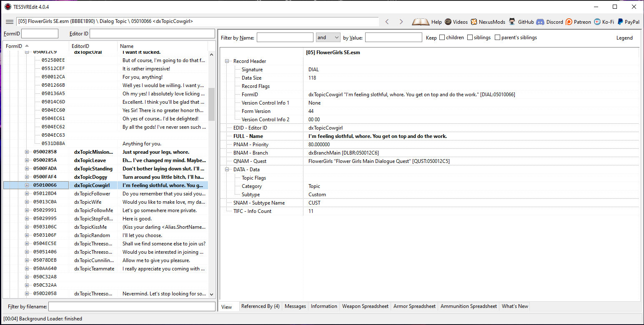The image size is (644, 325).
Task: Expand tree node 05010066 dxTopicCowgirl
Action: (x=27, y=185)
